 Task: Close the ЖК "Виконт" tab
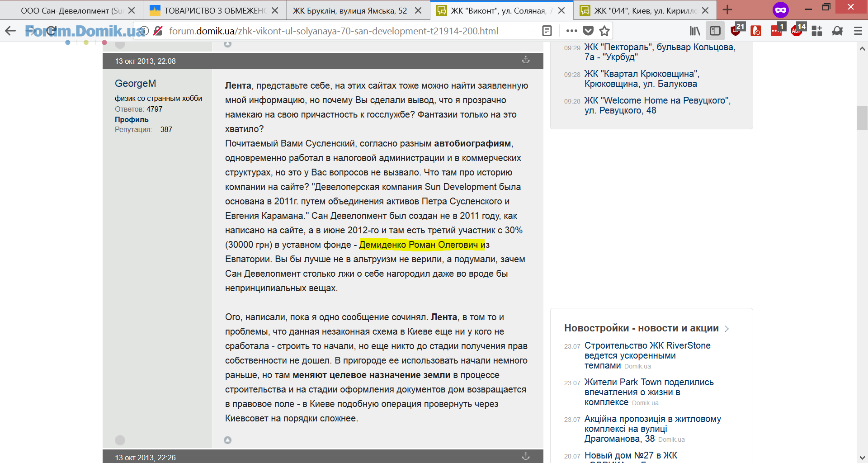561,10
